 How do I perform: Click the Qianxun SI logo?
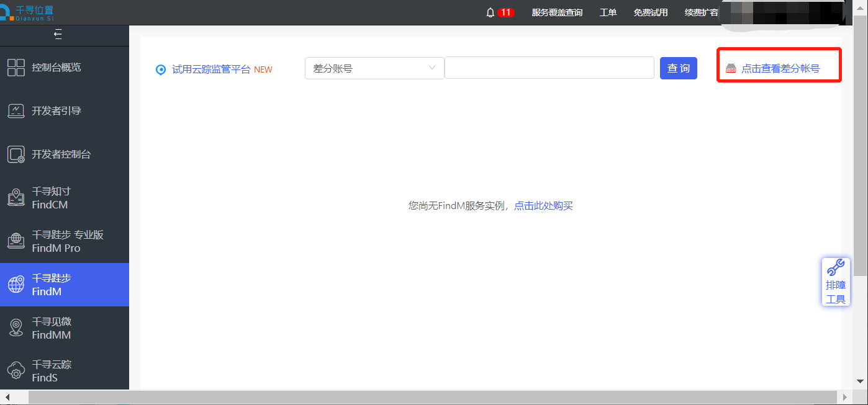[27, 12]
